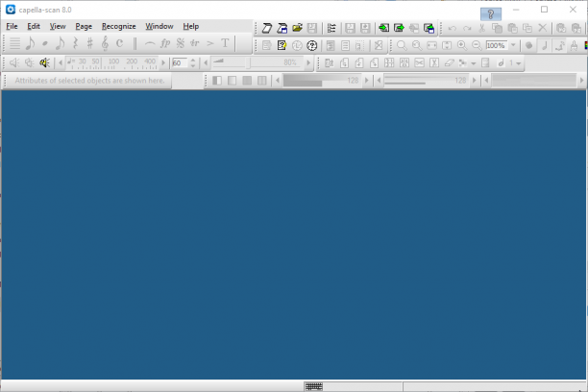Click the grayed save disk icon

[x=312, y=28]
